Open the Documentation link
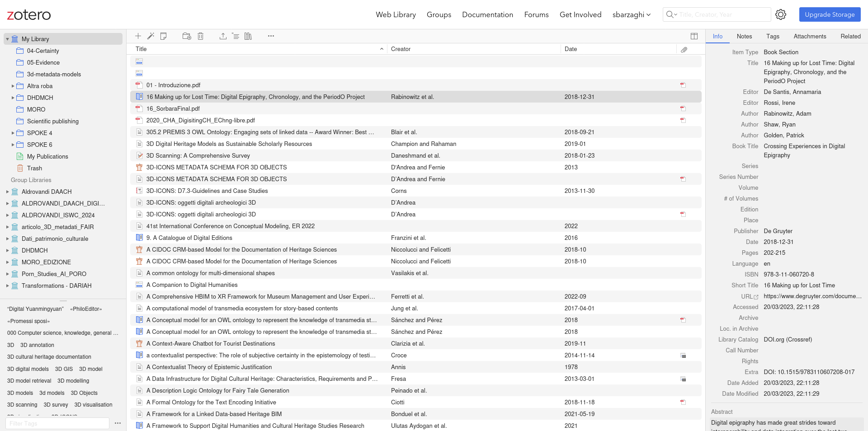The image size is (868, 431). (x=487, y=14)
